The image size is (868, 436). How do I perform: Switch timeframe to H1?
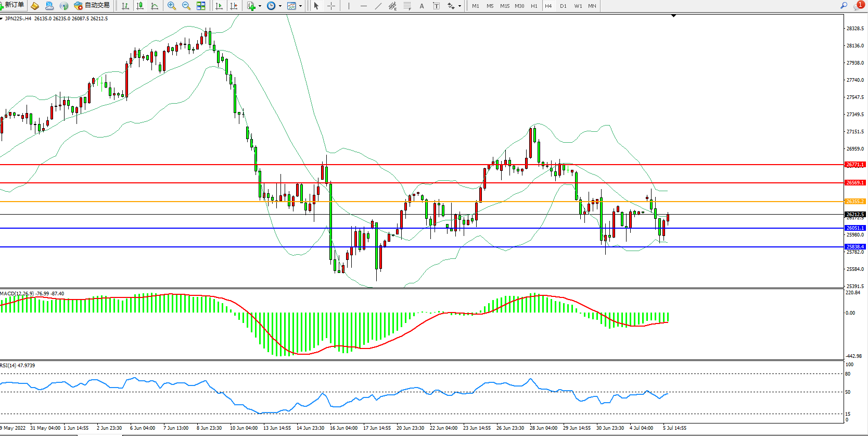(x=534, y=6)
